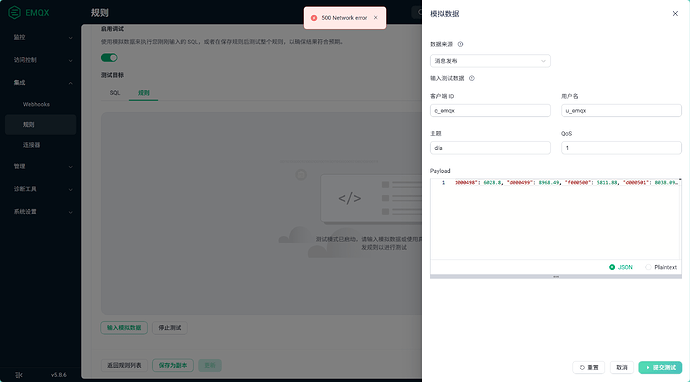This screenshot has width=690, height=382.
Task: Toggle the 启用调试 switch off
Action: point(109,58)
